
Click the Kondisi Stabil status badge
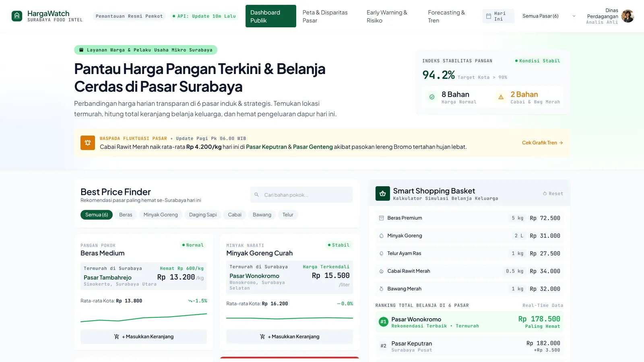click(x=537, y=61)
